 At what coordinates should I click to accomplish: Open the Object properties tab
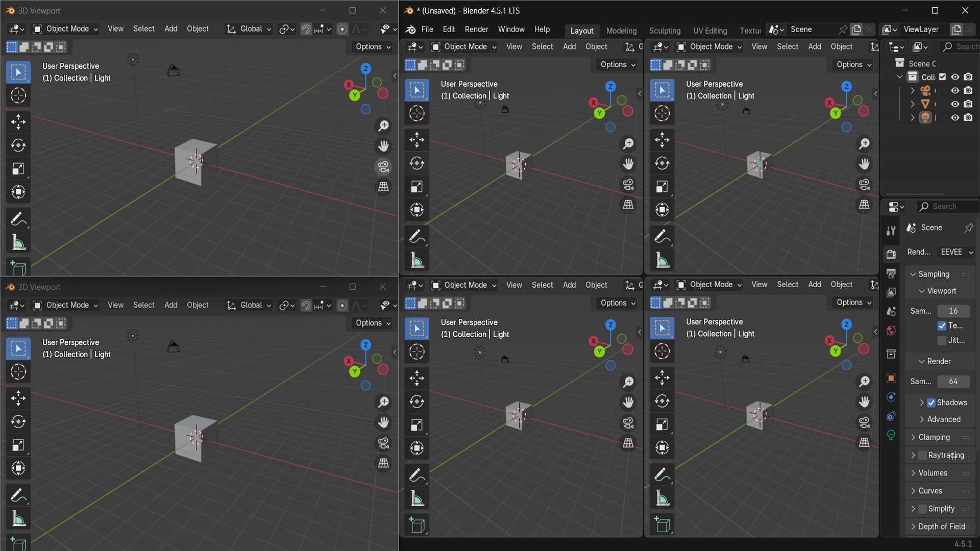(x=891, y=378)
